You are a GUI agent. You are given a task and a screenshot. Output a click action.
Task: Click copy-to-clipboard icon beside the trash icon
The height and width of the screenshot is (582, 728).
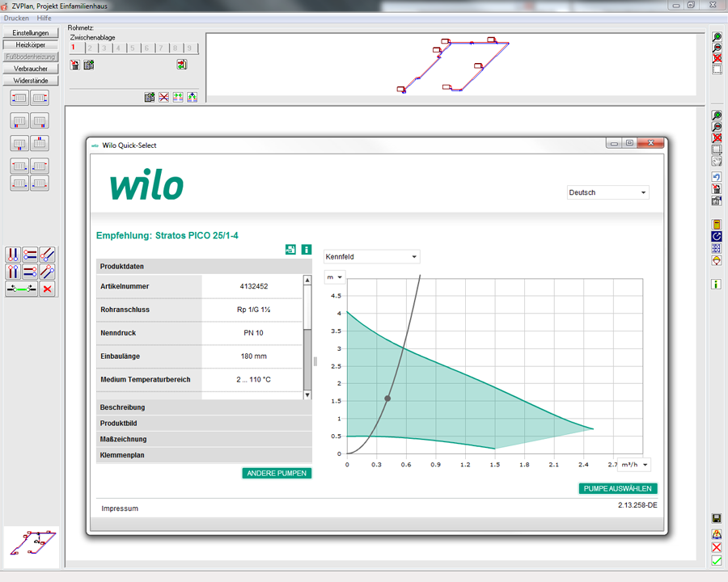(89, 65)
